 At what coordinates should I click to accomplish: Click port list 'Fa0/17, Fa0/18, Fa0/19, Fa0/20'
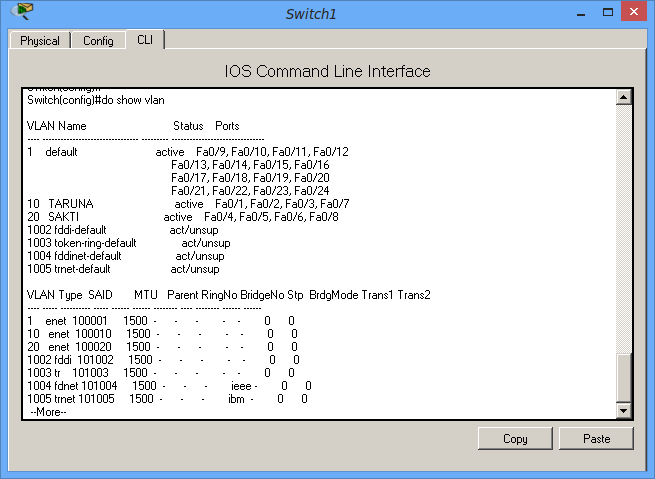250,178
